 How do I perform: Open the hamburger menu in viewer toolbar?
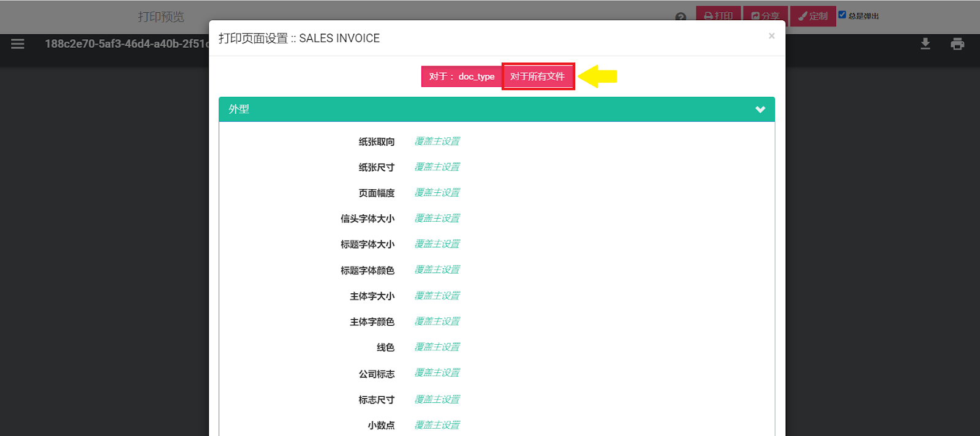click(x=18, y=44)
